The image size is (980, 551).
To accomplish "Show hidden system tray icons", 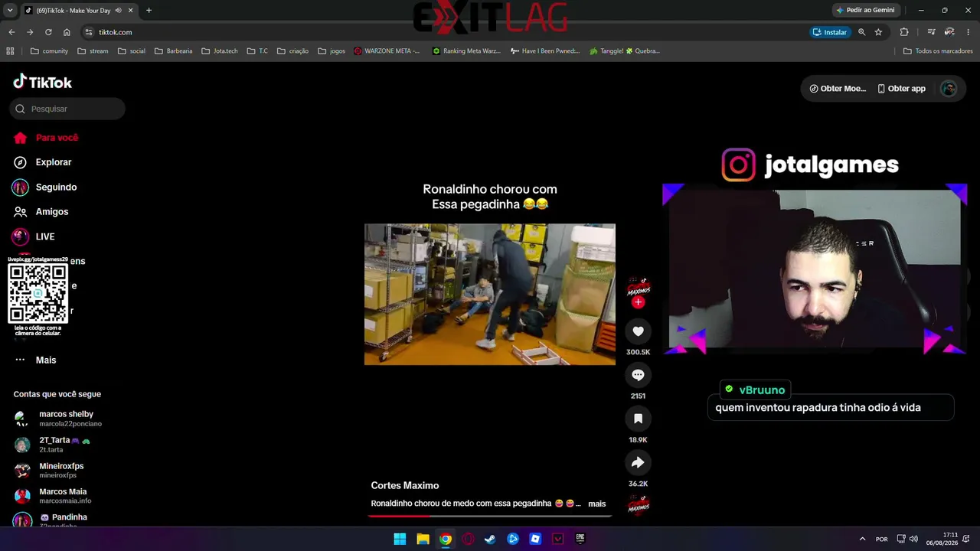I will click(862, 539).
